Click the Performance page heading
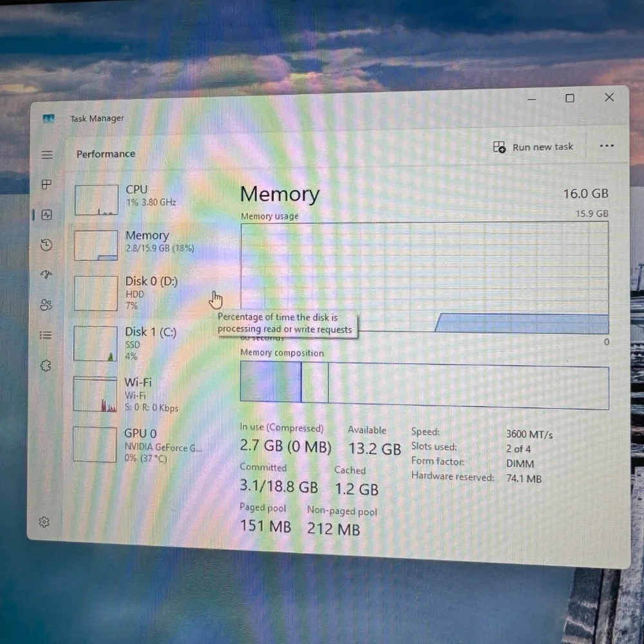644x644 pixels. click(106, 154)
